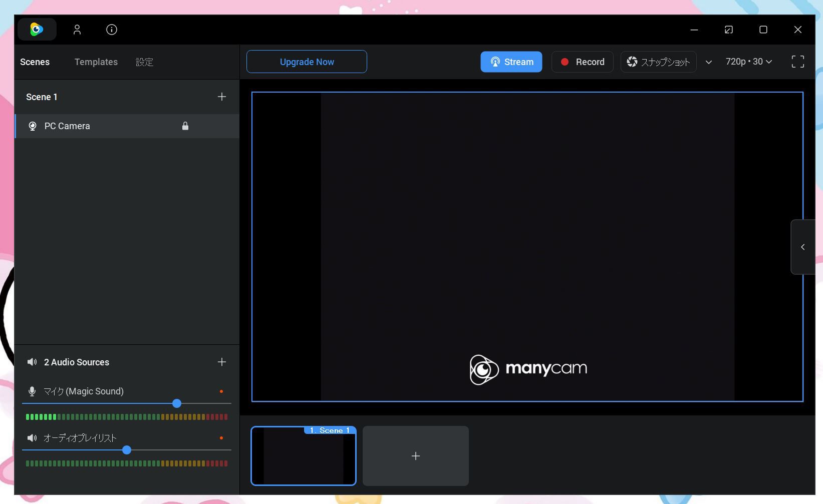Viewport: 823px width, 504px height.
Task: Open the user account profile icon
Action: [77, 30]
